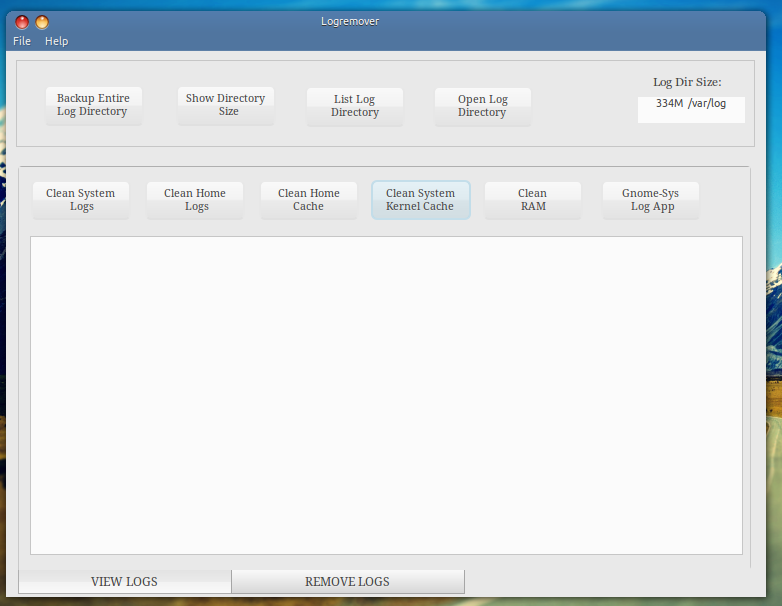Click the Log Dir Size label
Screen dimensions: 782x606
pos(687,82)
